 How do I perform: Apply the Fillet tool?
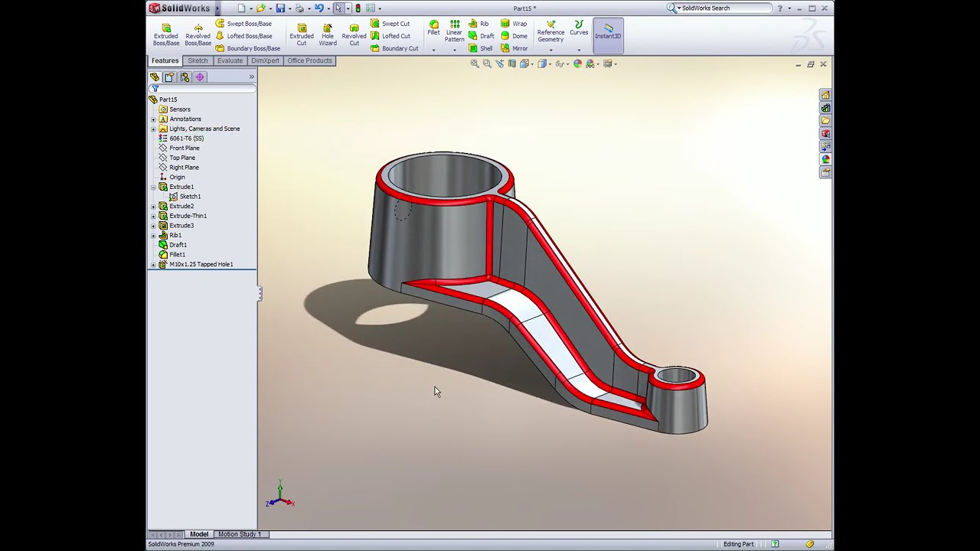pos(433,28)
